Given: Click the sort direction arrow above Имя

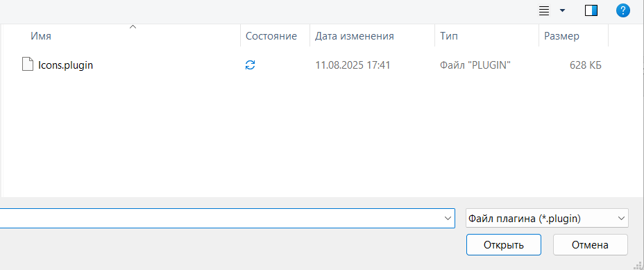Looking at the screenshot, I should 133,27.
